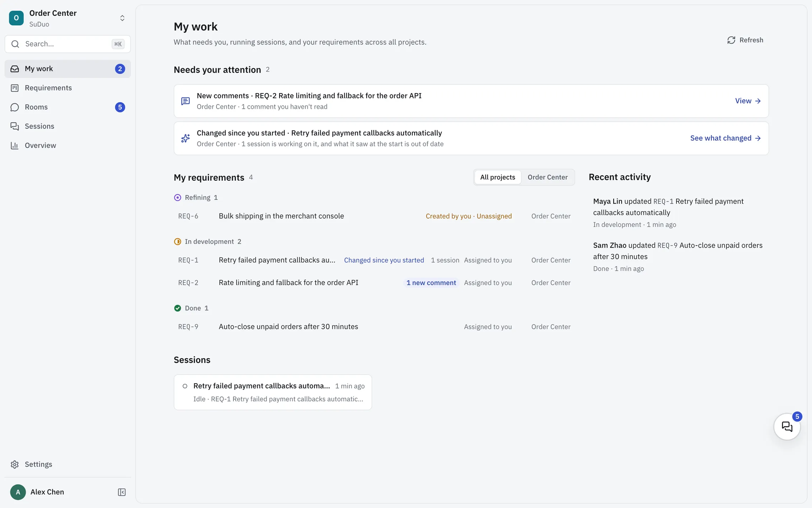Click See what changed link
Viewport: 812px width, 508px height.
pos(726,138)
